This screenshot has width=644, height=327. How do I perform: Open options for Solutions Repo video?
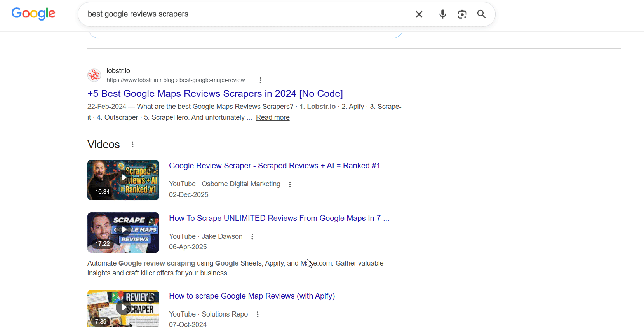258,314
